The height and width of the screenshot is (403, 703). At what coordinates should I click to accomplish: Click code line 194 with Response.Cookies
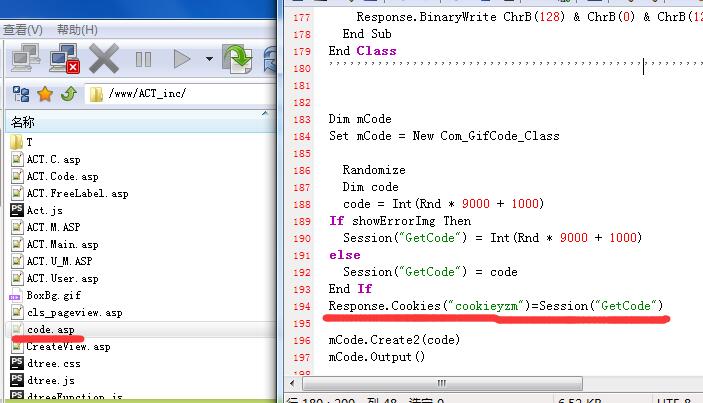(x=495, y=304)
